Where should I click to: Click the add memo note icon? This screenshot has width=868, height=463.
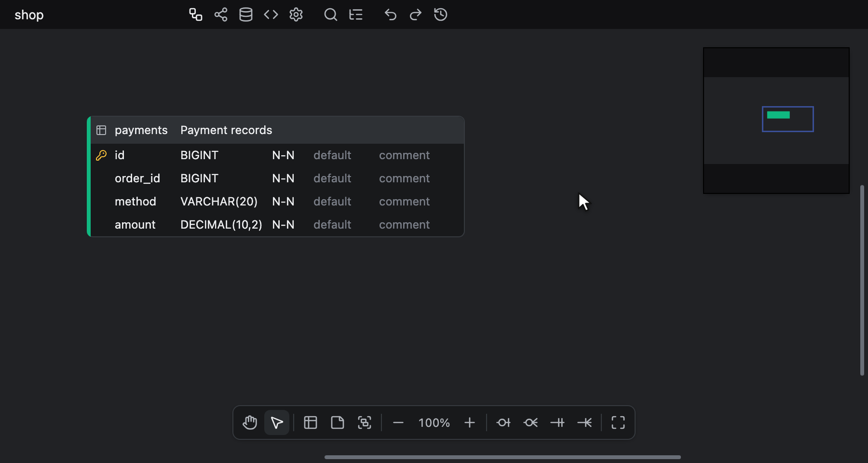point(338,422)
